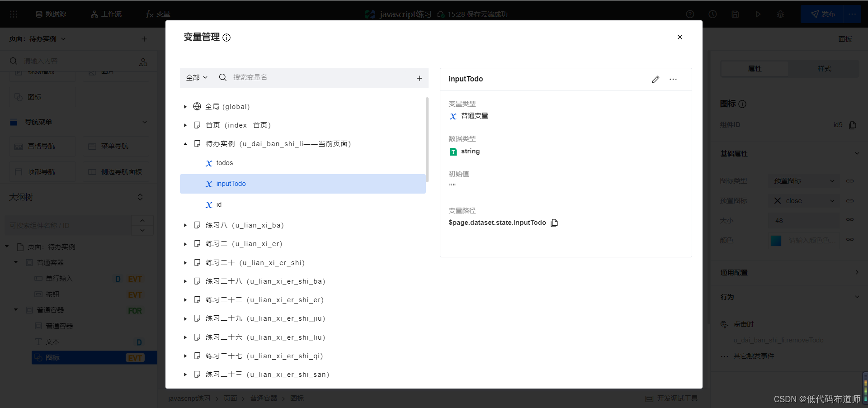Switch to the 属性 tab
868x408 pixels.
point(755,69)
